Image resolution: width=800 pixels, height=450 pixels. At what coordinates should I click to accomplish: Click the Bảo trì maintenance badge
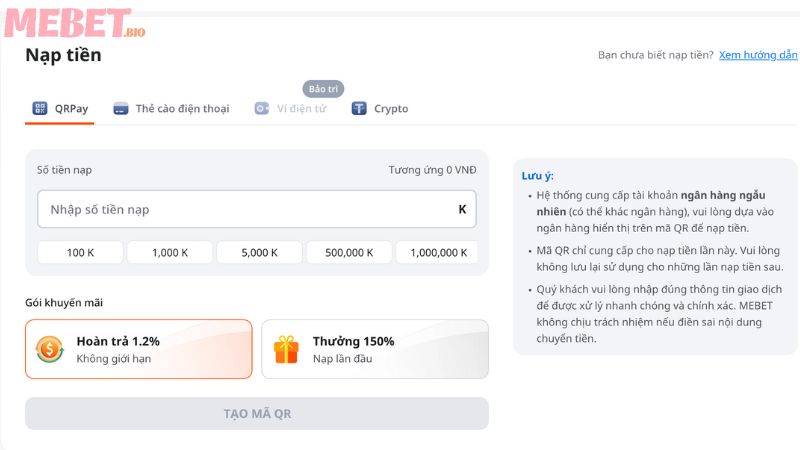click(x=323, y=88)
